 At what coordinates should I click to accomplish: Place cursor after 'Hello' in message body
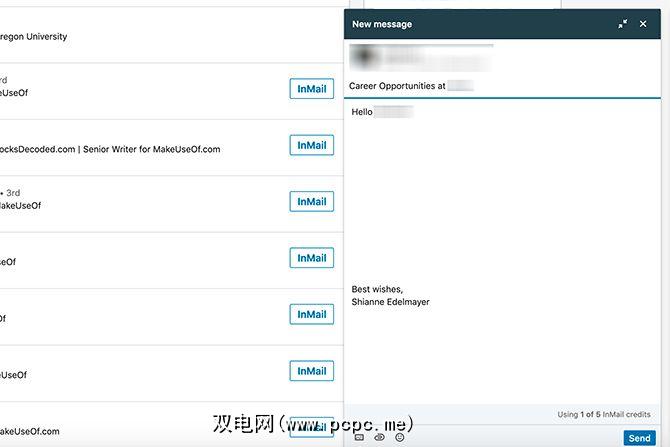(373, 112)
